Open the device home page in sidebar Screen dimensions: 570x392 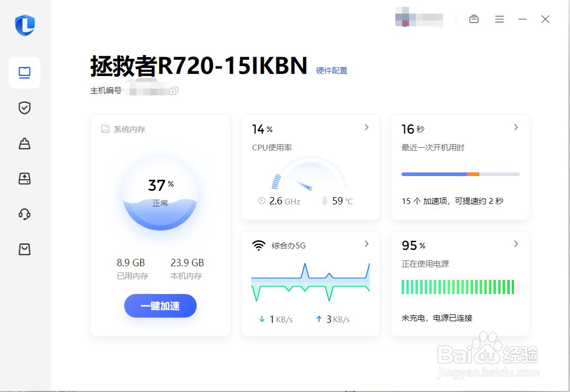point(24,72)
